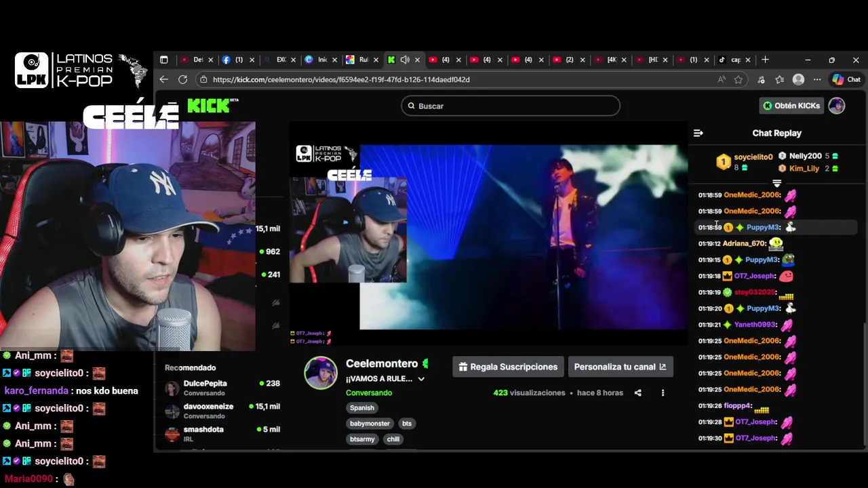Image resolution: width=868 pixels, height=488 pixels.
Task: Expand the stream title chevron
Action: coord(421,379)
